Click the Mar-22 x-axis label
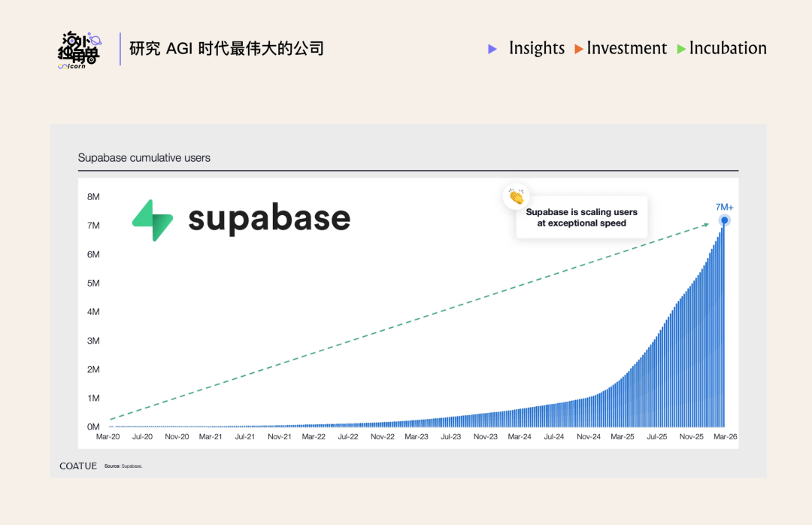 tap(314, 437)
